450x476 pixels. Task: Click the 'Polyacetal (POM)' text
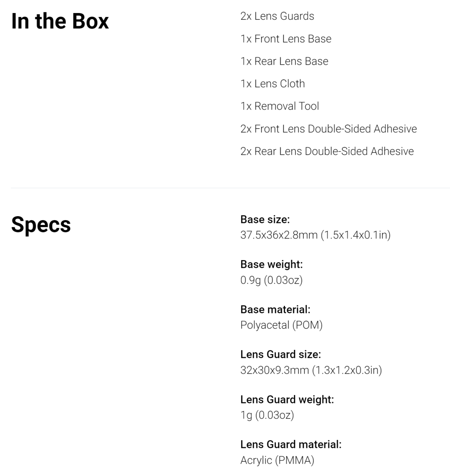pyautogui.click(x=281, y=325)
